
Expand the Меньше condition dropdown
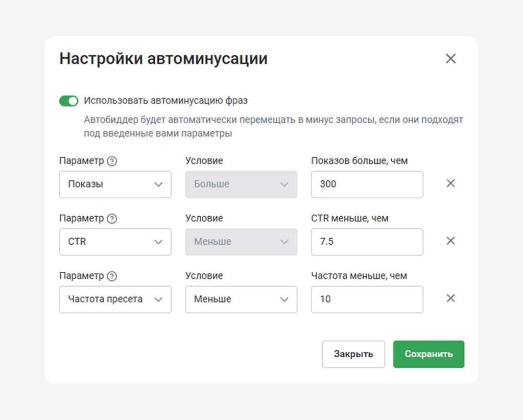(241, 299)
